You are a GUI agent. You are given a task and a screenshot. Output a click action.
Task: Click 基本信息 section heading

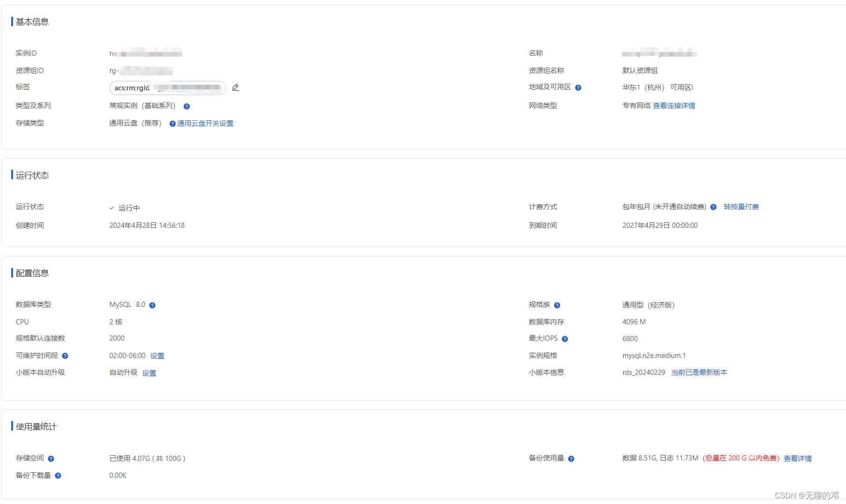32,22
